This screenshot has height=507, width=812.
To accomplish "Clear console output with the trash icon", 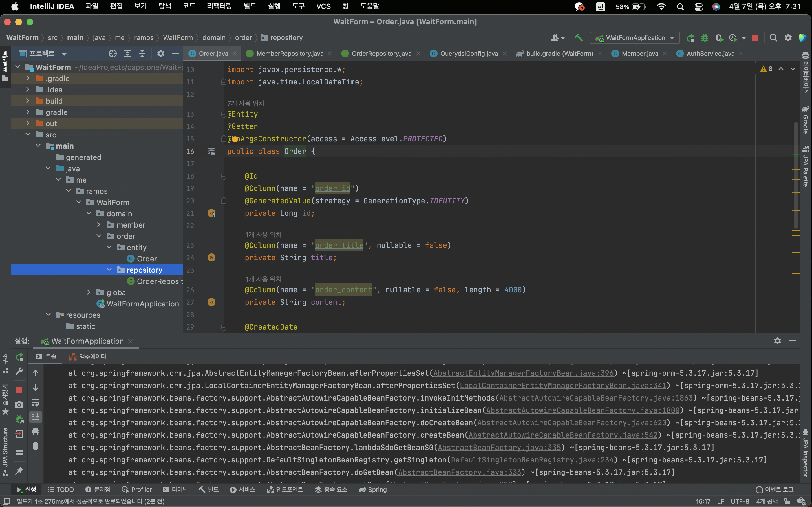I will [x=36, y=446].
